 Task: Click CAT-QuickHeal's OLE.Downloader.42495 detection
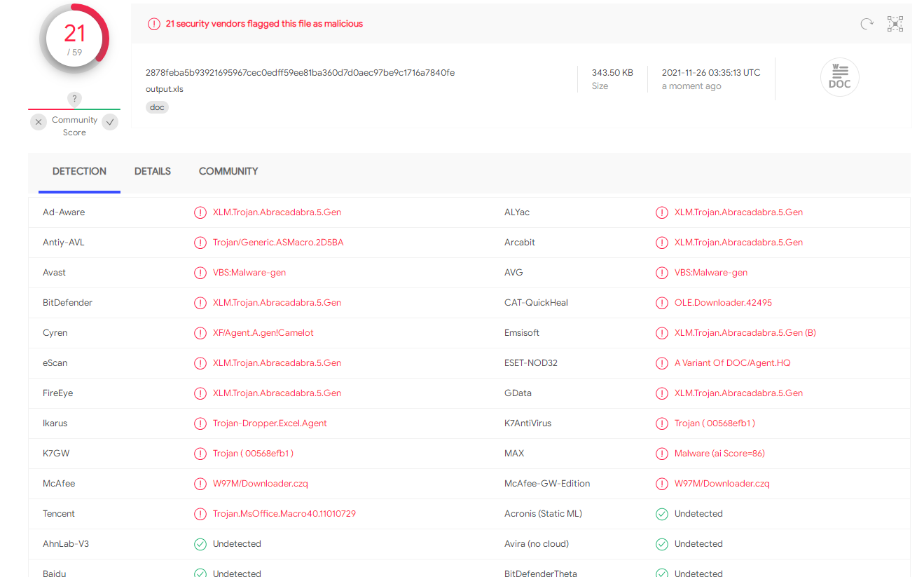tap(723, 303)
